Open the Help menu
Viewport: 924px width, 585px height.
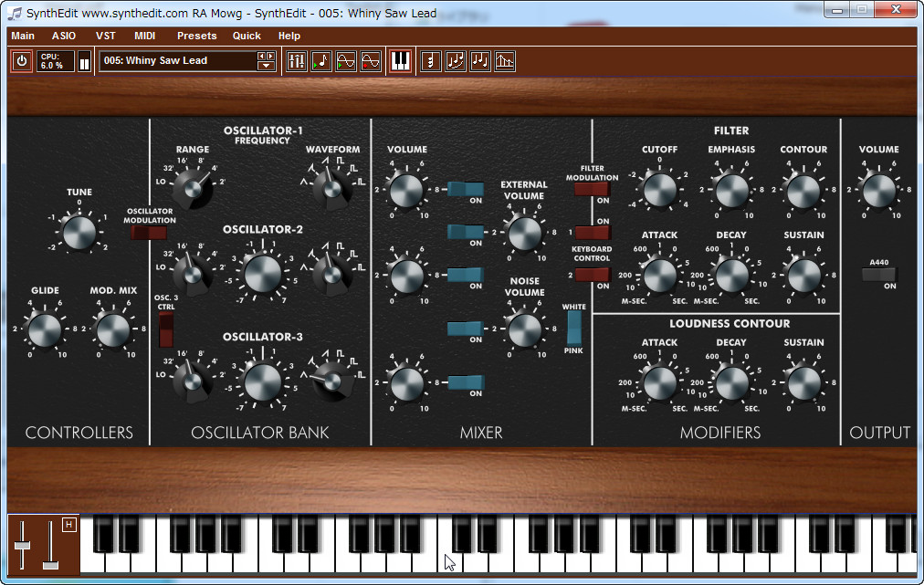point(289,36)
